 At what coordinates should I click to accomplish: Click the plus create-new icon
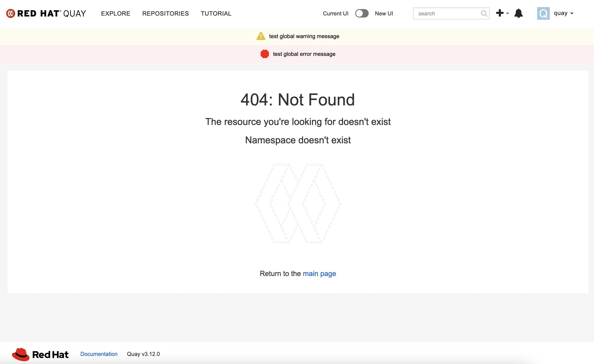499,13
